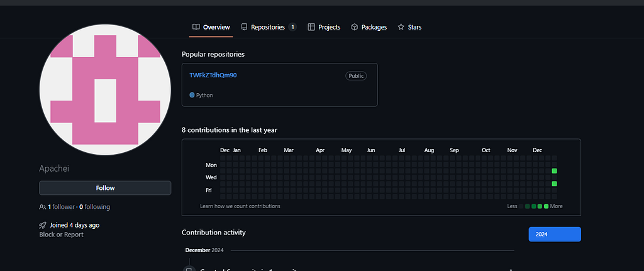Click the Less legend label

[x=512, y=206]
